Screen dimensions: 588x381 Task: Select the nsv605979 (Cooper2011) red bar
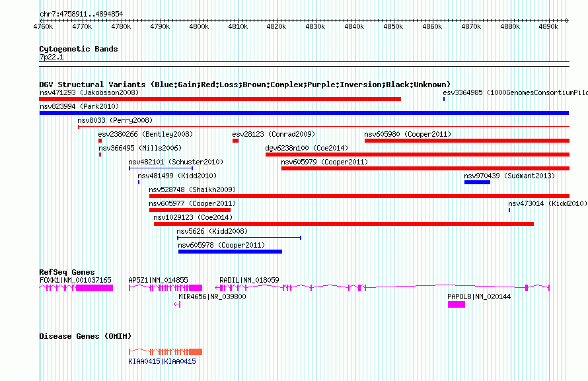click(x=425, y=168)
